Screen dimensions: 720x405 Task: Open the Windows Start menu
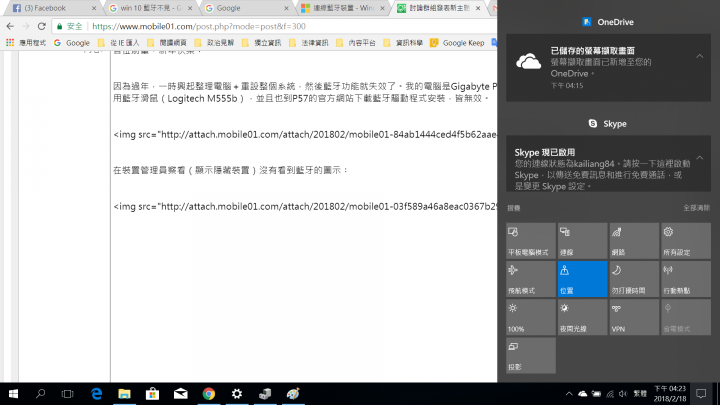pos(13,394)
